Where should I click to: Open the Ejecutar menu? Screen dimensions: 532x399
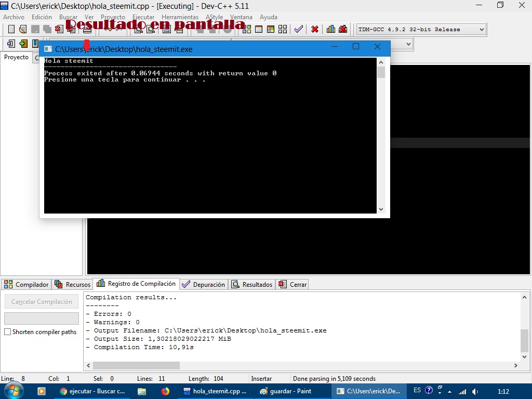pyautogui.click(x=143, y=17)
